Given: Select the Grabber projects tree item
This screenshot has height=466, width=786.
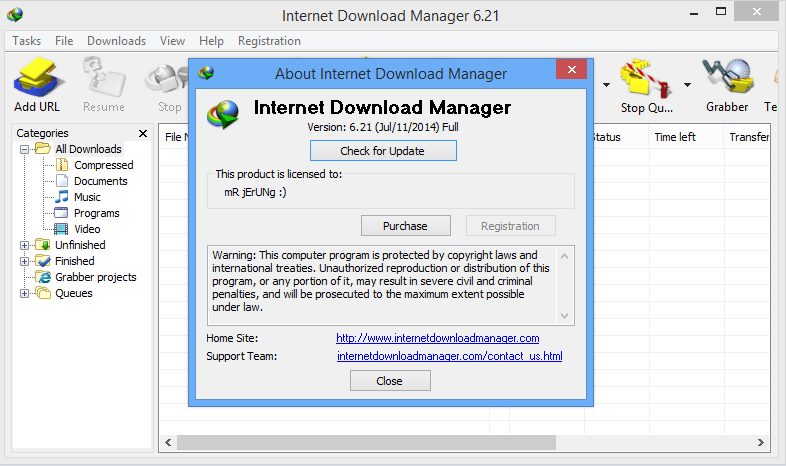Looking at the screenshot, I should tap(96, 277).
